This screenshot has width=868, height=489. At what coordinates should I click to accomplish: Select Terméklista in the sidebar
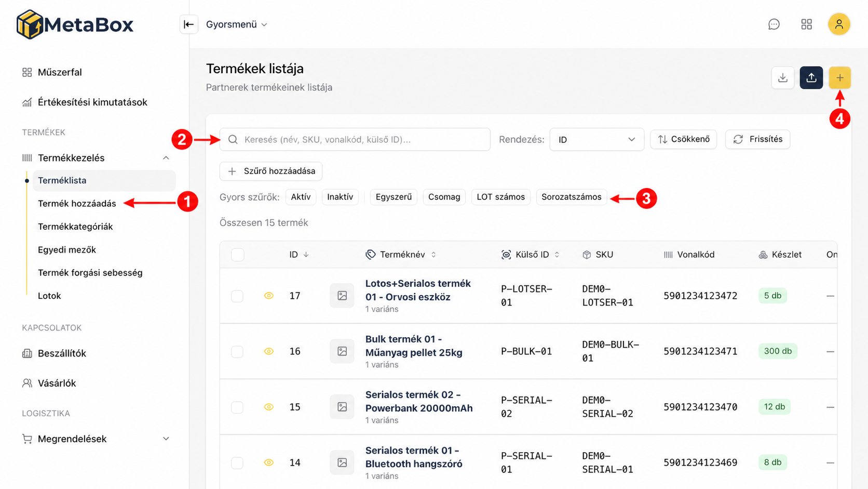104,180
